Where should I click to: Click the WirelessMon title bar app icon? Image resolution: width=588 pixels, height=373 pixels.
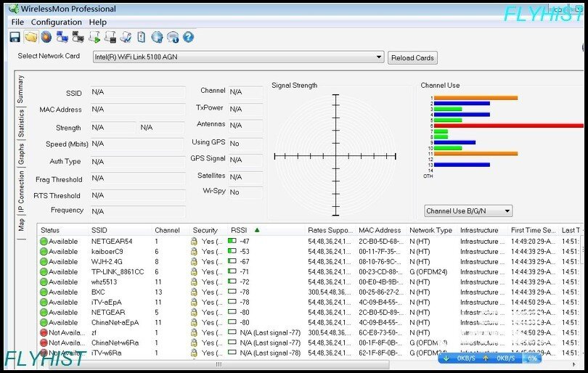(x=14, y=8)
